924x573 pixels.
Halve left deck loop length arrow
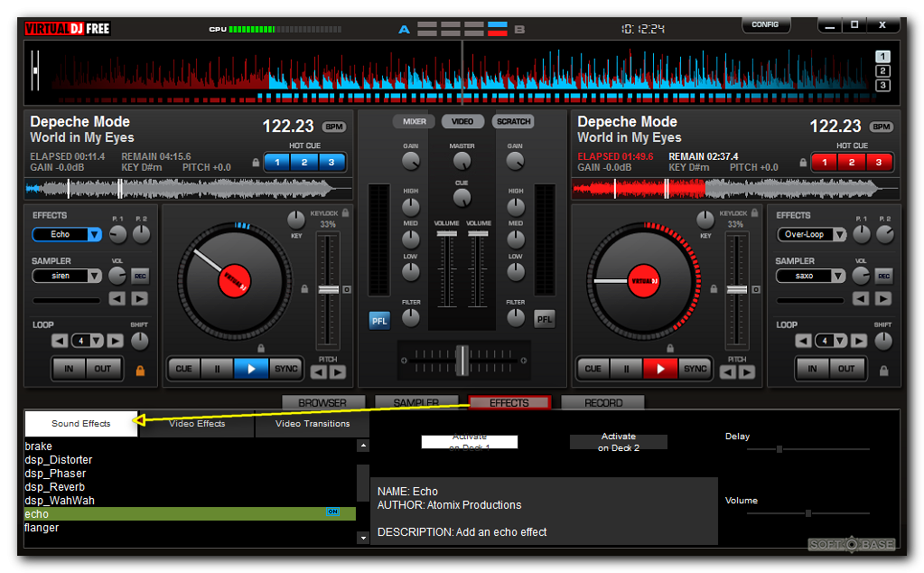coord(60,341)
